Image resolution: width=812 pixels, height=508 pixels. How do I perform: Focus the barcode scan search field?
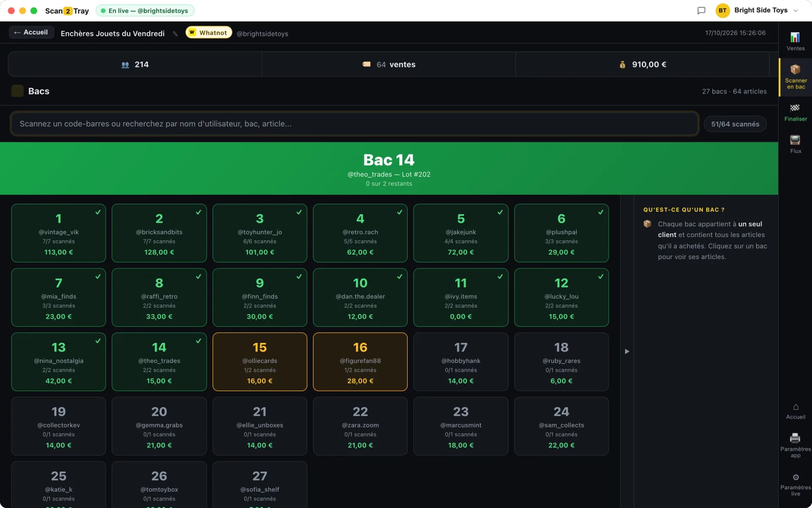pyautogui.click(x=354, y=124)
